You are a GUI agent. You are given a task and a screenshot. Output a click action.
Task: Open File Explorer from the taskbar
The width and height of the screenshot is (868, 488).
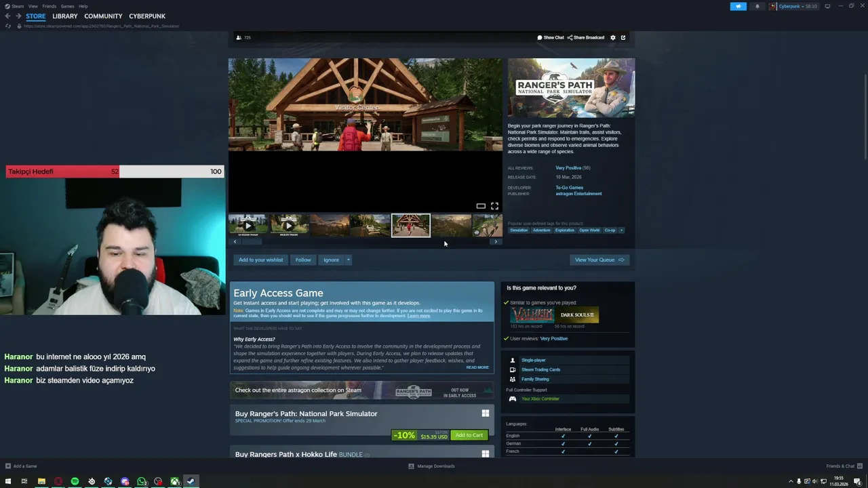pyautogui.click(x=41, y=481)
